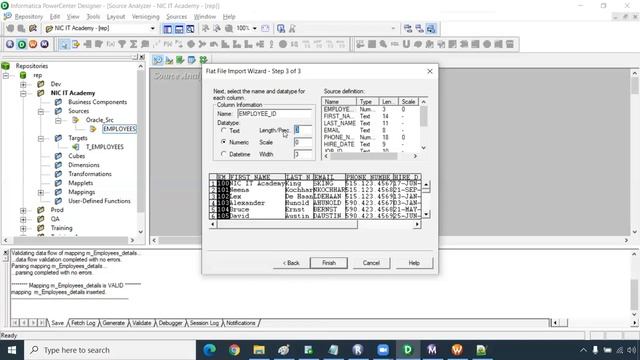Expand the Dev folder node
Screen dimensions: 640x360
click(x=23, y=84)
